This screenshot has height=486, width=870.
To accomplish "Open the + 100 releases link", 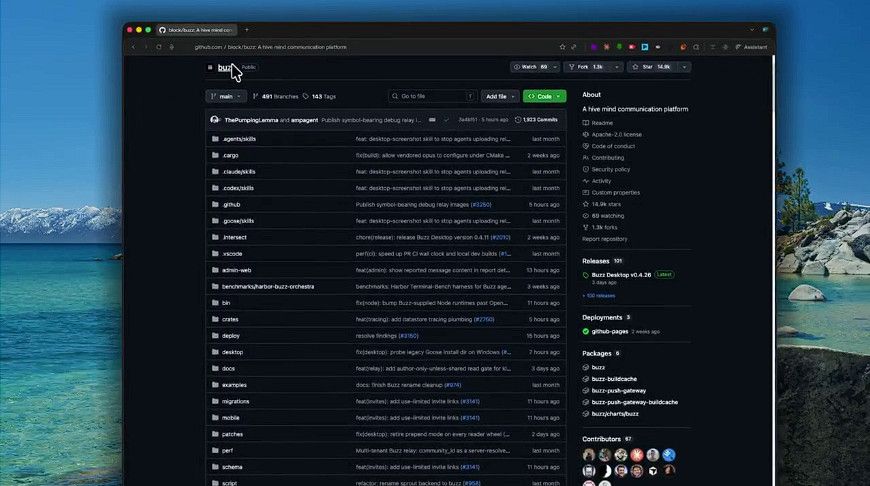I will click(x=599, y=296).
